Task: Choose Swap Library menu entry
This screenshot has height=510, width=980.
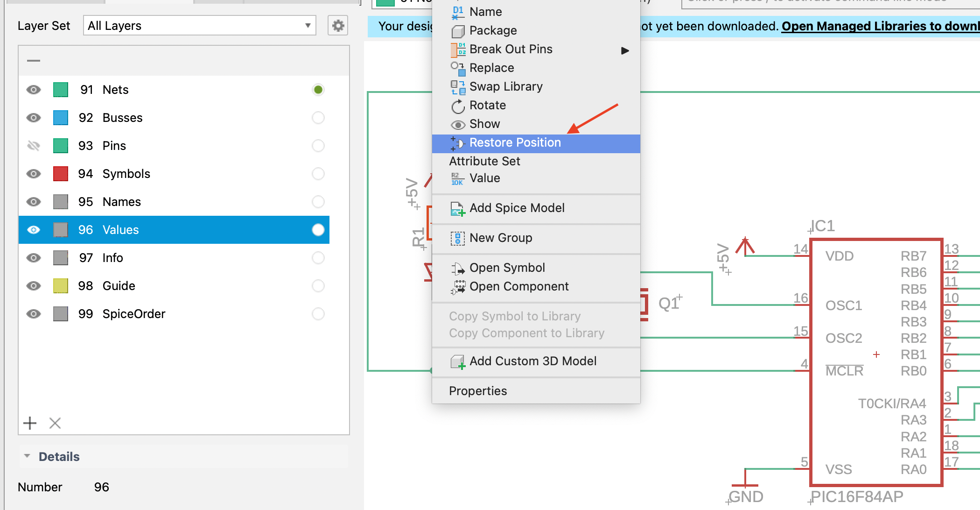Action: [x=506, y=87]
